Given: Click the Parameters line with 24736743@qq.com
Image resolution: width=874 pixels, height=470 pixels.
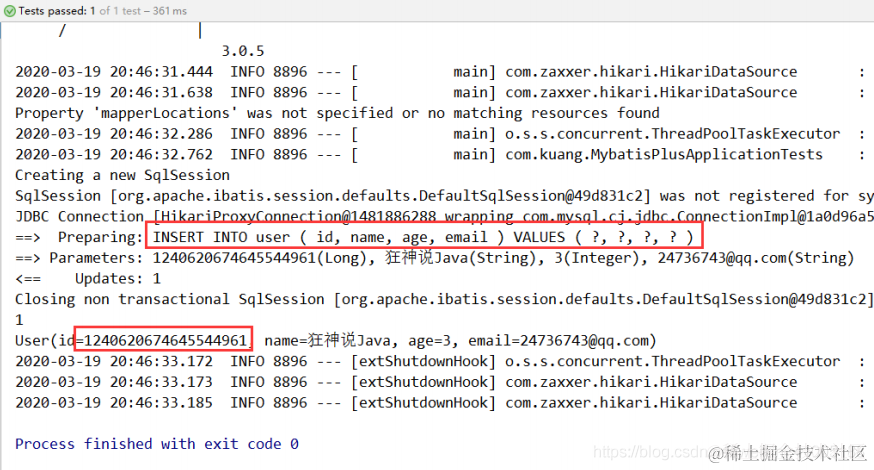Looking at the screenshot, I should [x=434, y=258].
